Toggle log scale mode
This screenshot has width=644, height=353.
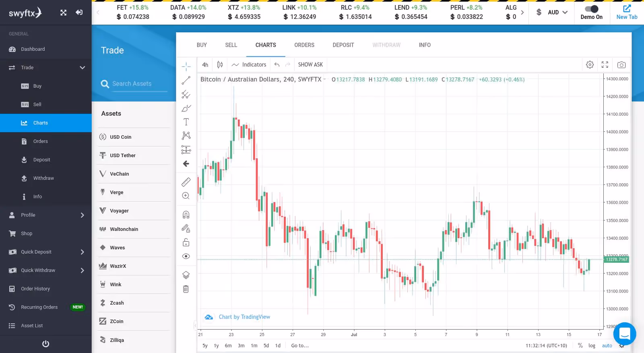[x=592, y=345]
